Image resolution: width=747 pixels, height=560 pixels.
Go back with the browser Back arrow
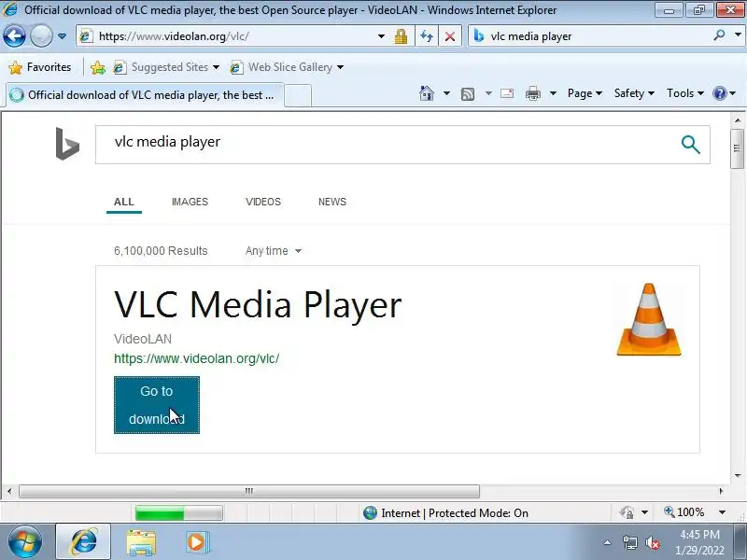click(x=14, y=35)
